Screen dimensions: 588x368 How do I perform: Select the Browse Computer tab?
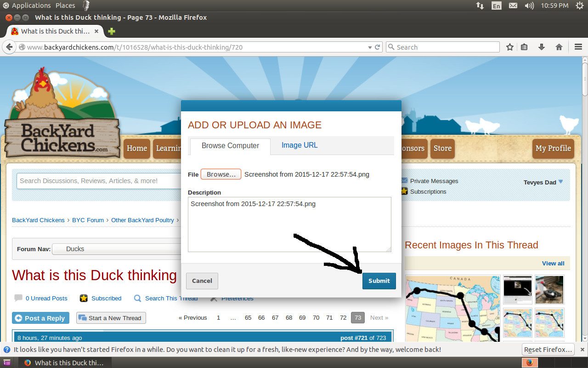tap(230, 146)
